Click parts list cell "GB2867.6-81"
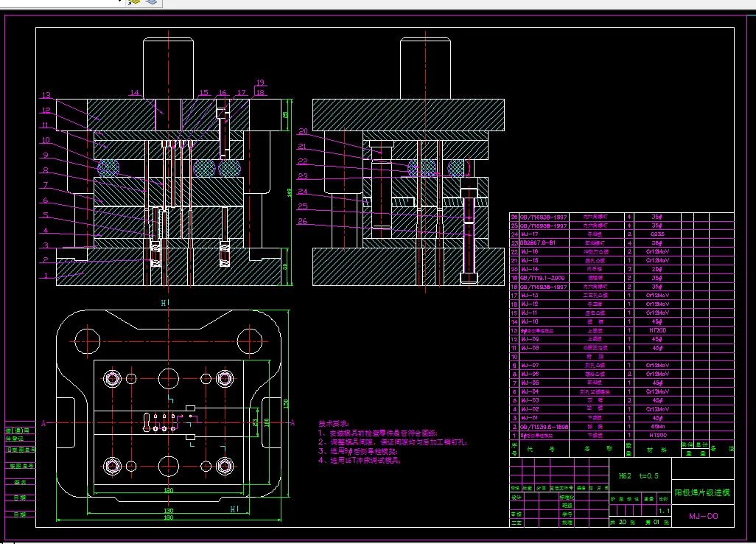Image resolution: width=756 pixels, height=544 pixels. [538, 243]
